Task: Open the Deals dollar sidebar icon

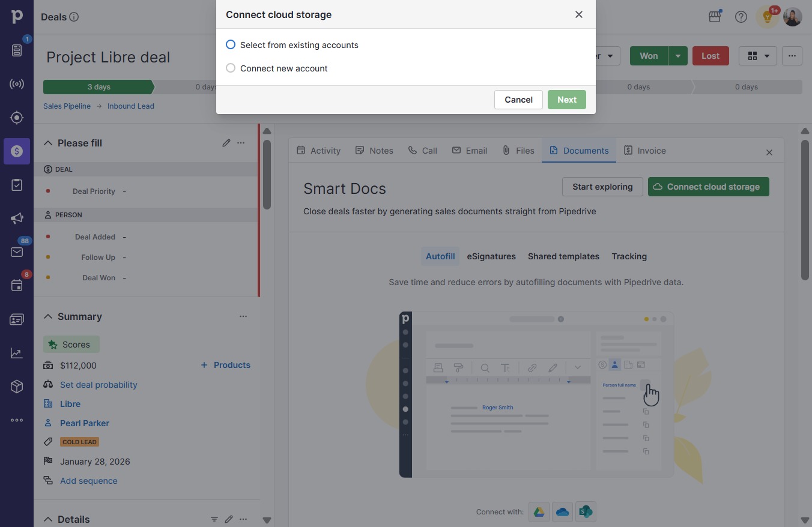Action: coord(17,151)
